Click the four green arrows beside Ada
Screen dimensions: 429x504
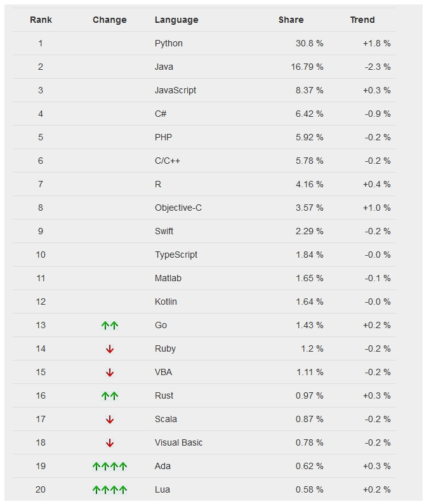(110, 467)
